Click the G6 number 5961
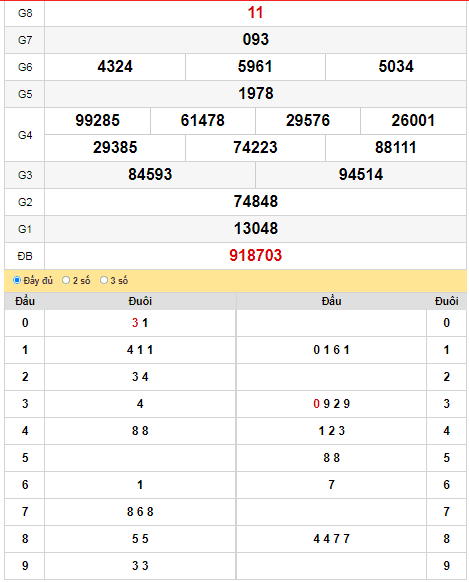 [255, 67]
